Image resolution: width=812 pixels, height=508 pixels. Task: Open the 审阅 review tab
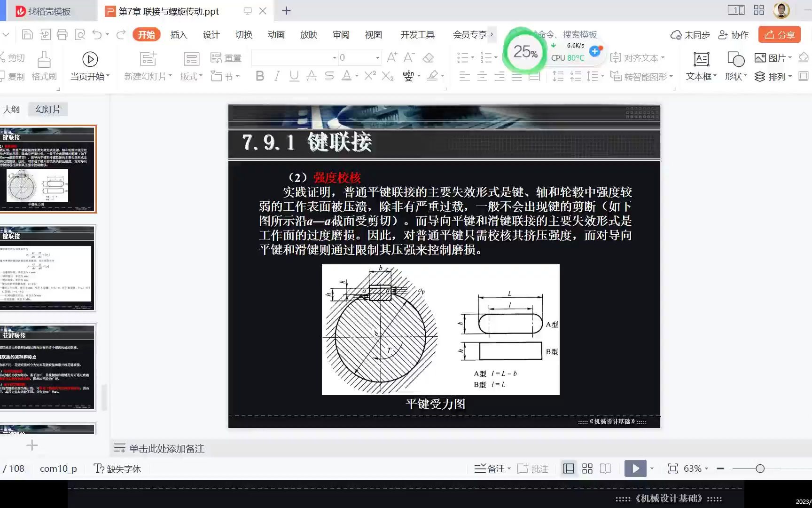tap(341, 34)
